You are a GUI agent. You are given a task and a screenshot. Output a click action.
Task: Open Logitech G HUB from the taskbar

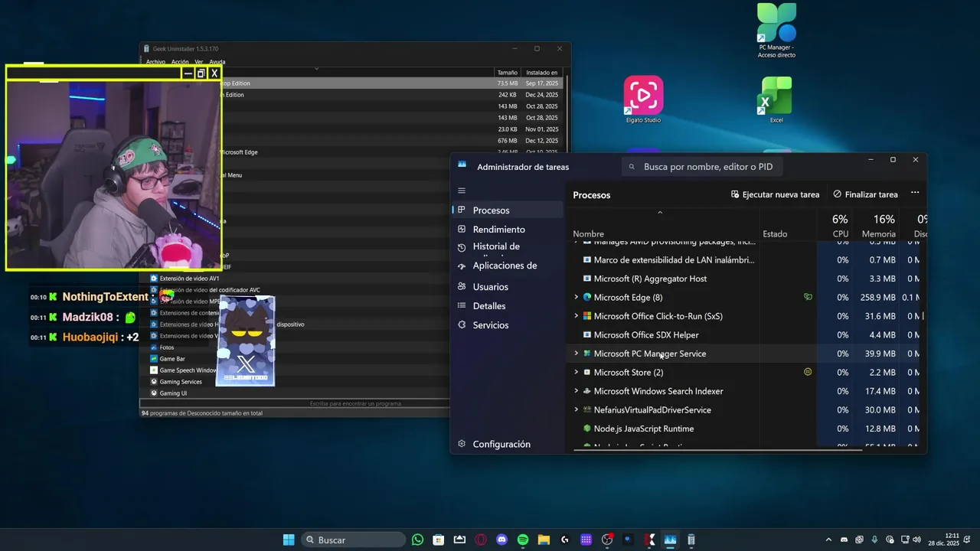point(565,540)
